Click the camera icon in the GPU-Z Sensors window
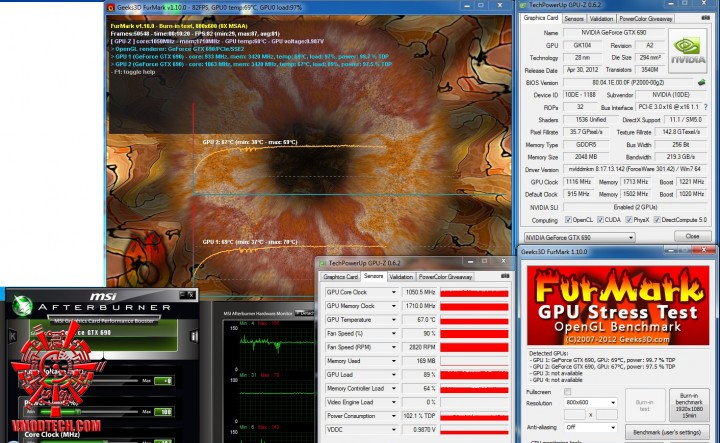This screenshot has height=443, width=720. (x=505, y=276)
